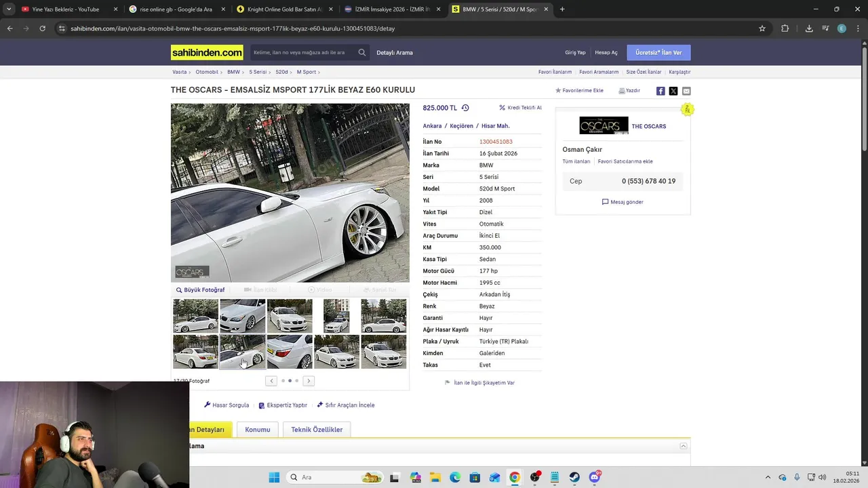This screenshot has height=488, width=868.
Task: Select first thumbnail in top row
Action: [195, 316]
